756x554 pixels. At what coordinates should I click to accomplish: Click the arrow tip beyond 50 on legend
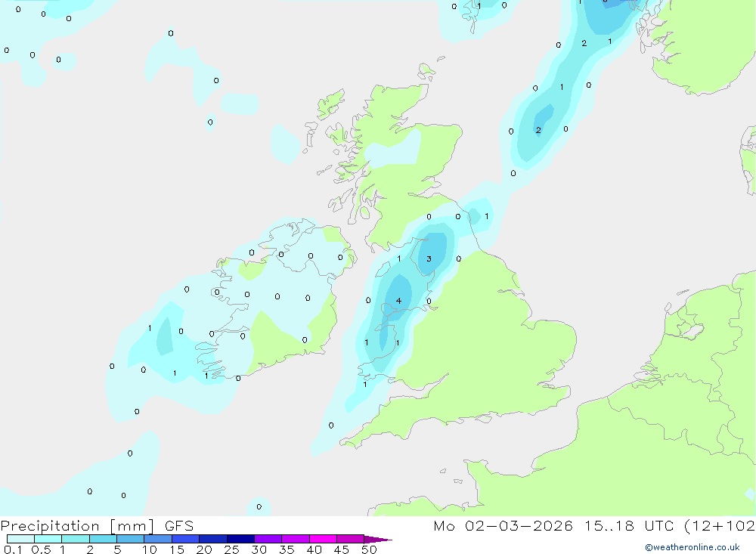378,540
